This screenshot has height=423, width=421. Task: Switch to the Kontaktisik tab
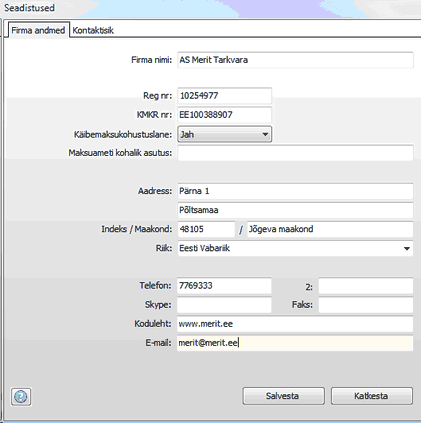coord(93,30)
